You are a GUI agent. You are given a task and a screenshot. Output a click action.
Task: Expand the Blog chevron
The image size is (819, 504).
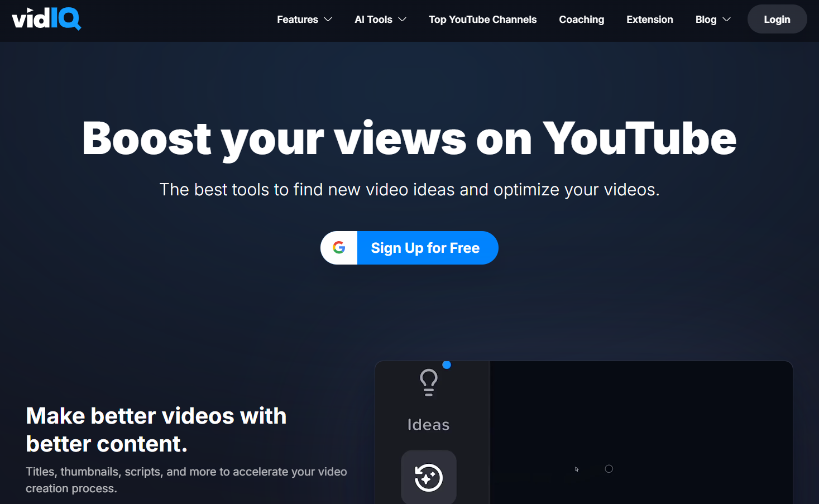pos(727,20)
